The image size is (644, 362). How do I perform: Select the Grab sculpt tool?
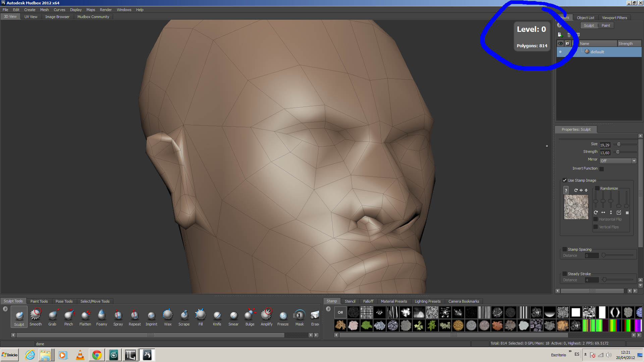click(x=52, y=316)
